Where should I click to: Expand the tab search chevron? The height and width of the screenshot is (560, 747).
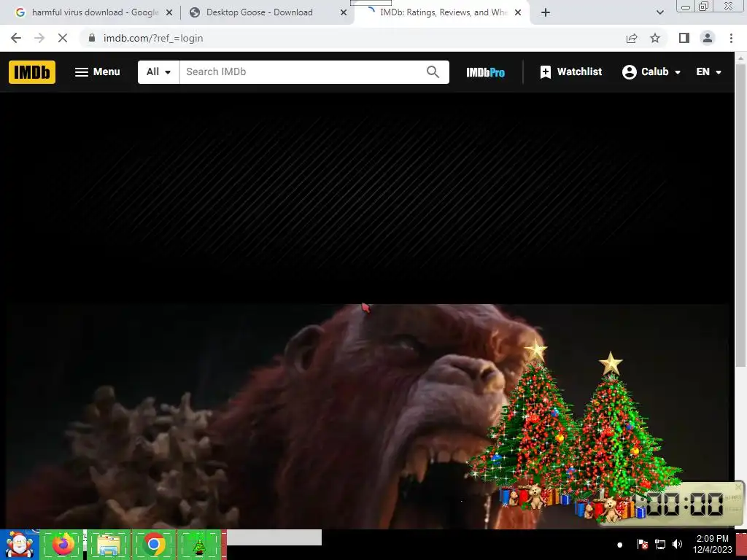pyautogui.click(x=659, y=13)
